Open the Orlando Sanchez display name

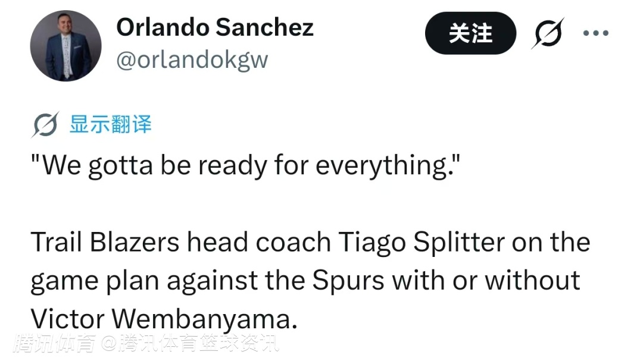point(214,27)
